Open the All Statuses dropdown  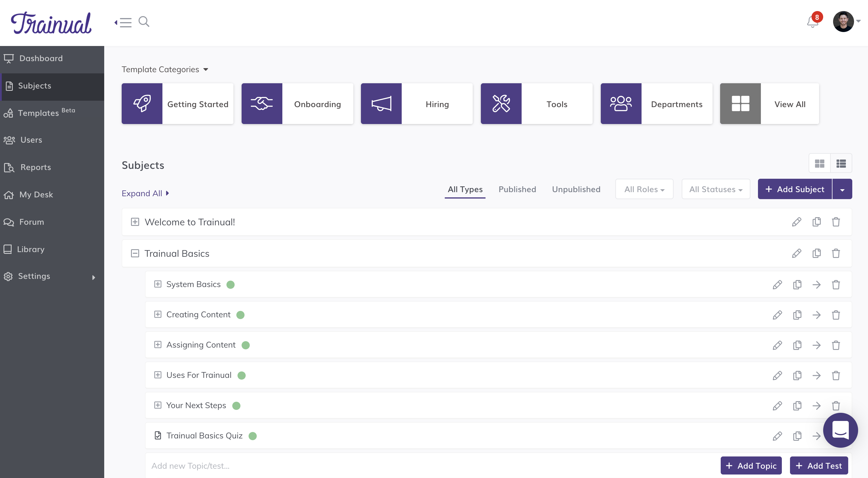(715, 190)
